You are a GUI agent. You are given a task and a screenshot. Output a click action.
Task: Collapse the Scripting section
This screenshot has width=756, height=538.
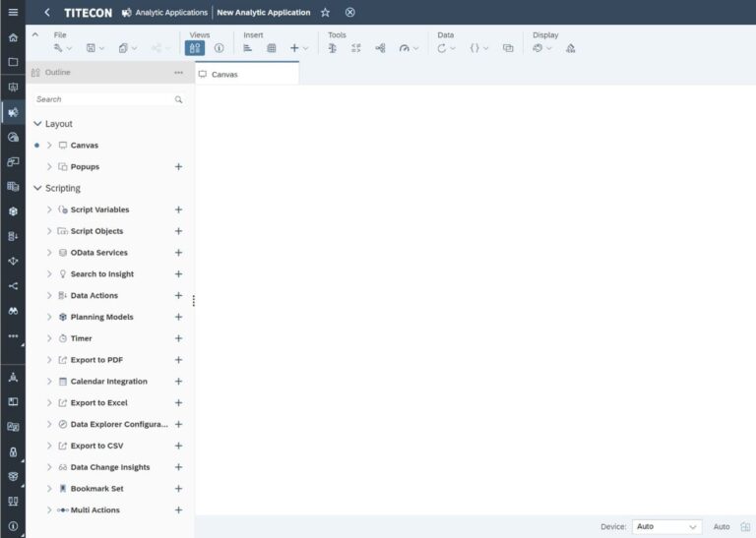click(x=37, y=188)
